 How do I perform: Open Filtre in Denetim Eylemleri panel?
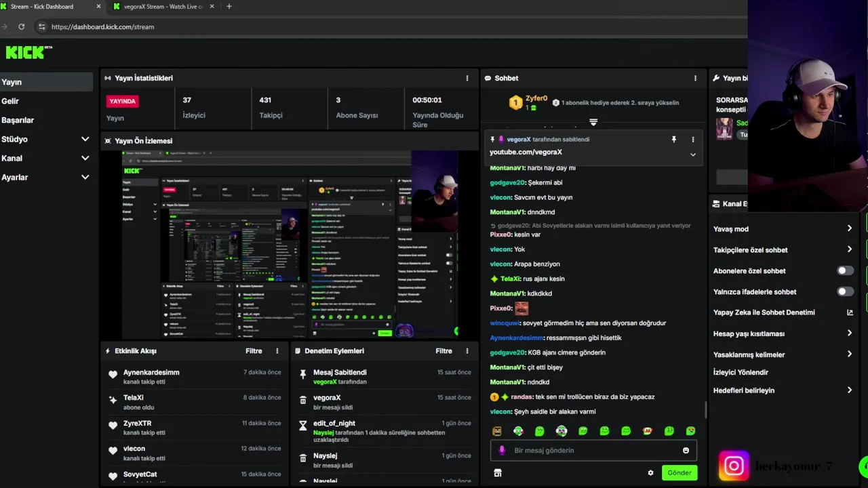point(443,350)
